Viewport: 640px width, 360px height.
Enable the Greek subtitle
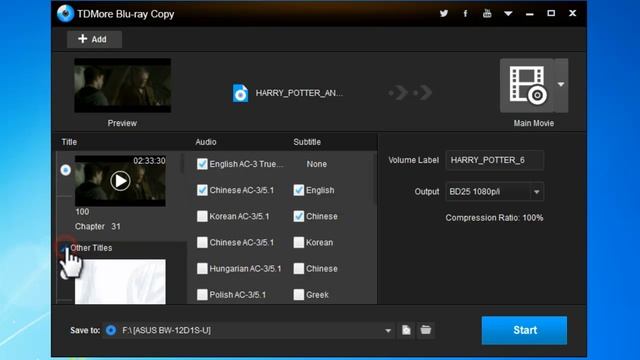pyautogui.click(x=299, y=295)
